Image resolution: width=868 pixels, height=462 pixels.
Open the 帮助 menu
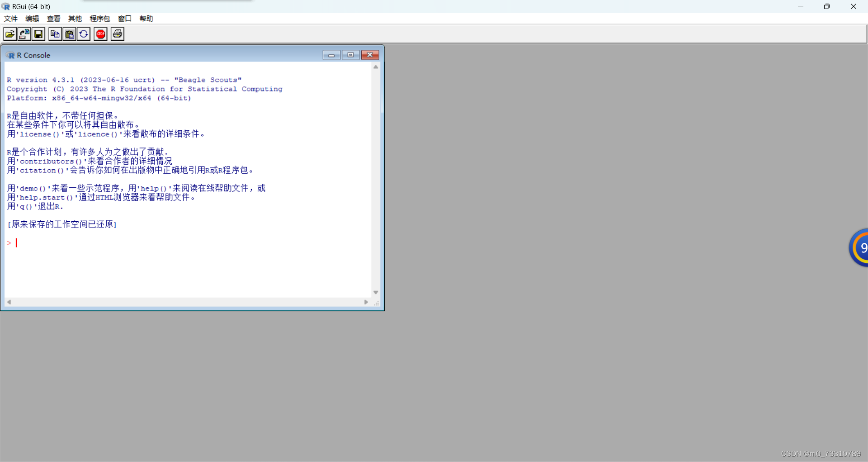pos(146,19)
